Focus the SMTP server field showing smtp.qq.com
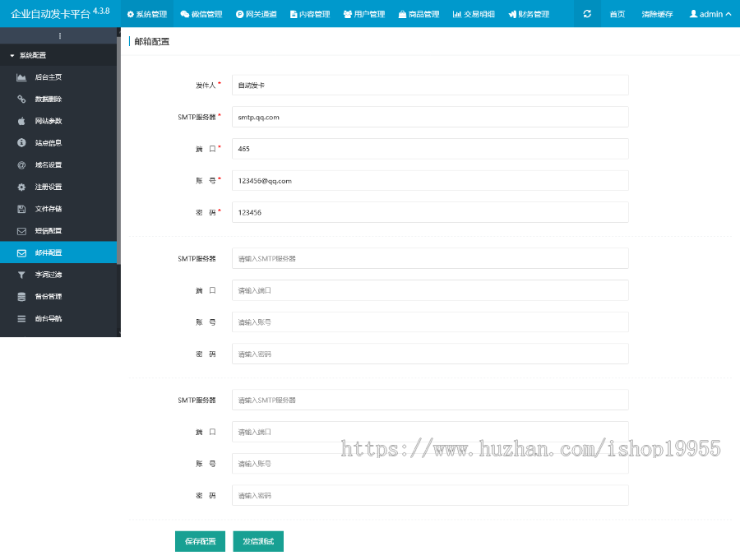740x560 pixels. 430,117
